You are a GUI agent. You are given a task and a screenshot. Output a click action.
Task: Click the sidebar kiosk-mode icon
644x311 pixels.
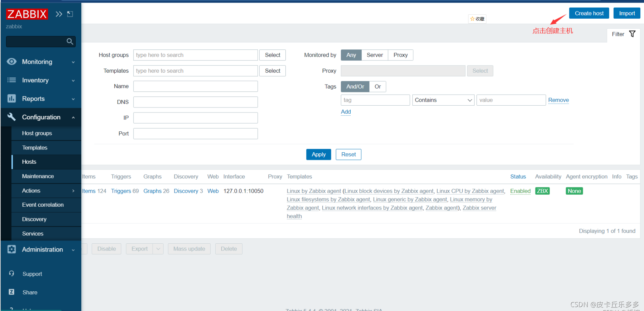coord(70,14)
